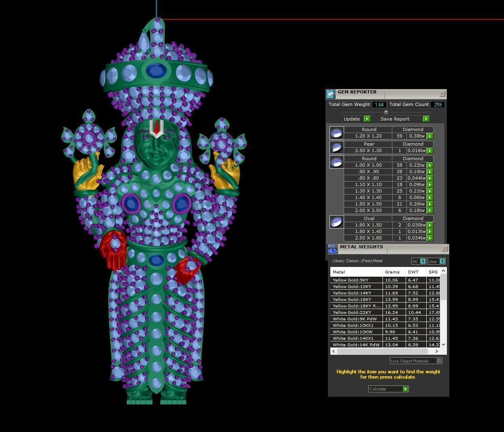Select the White Gold:10KX1 row
This screenshot has width=504, height=432.
[x=385, y=326]
